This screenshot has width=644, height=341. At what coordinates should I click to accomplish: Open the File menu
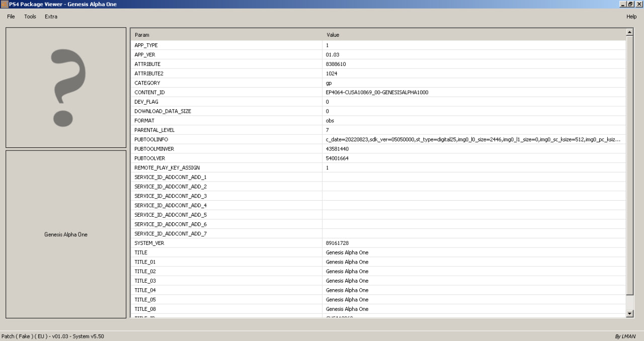click(x=11, y=17)
